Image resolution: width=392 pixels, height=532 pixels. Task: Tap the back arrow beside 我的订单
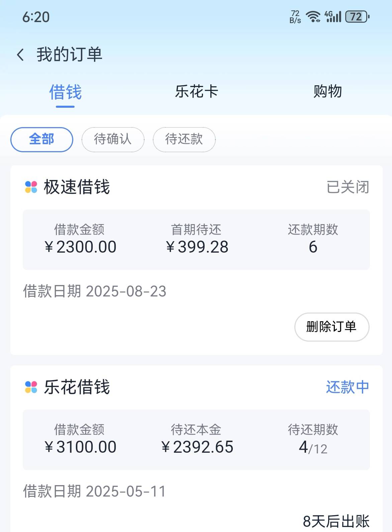point(20,55)
